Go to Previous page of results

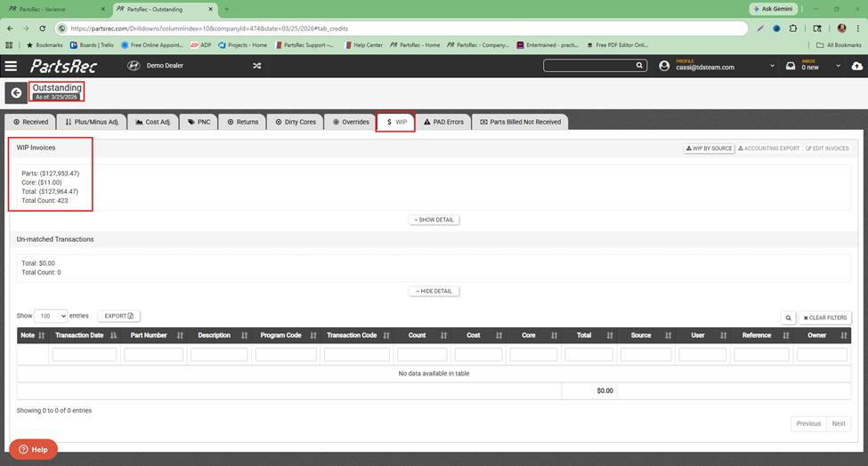(808, 423)
